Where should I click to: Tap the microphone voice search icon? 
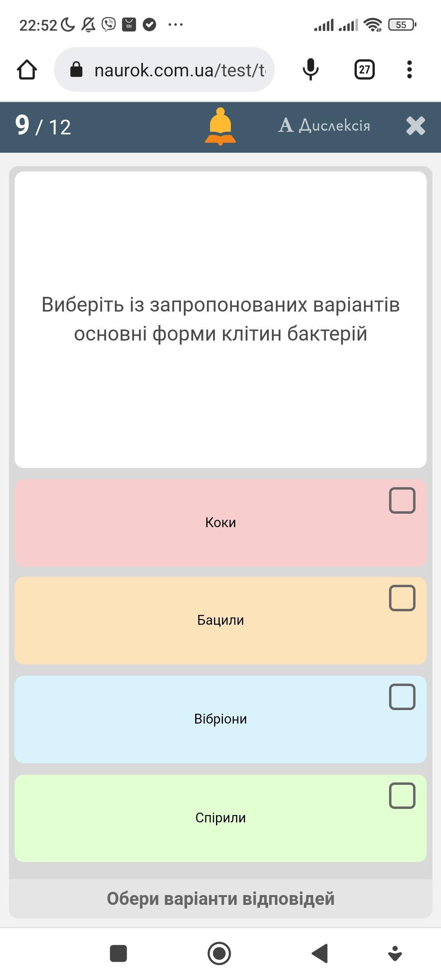tap(310, 69)
